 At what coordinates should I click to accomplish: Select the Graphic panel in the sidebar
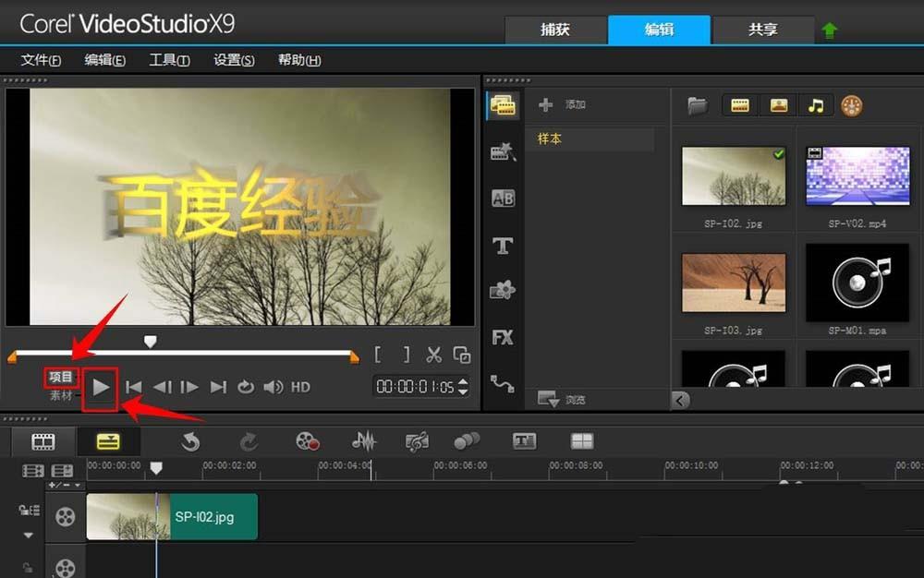pos(503,290)
